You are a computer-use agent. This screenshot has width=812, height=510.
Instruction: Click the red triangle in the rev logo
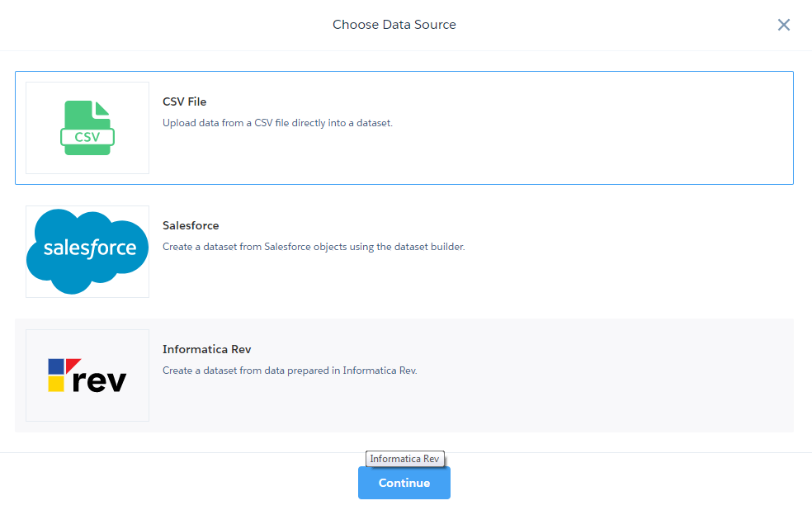pyautogui.click(x=73, y=364)
